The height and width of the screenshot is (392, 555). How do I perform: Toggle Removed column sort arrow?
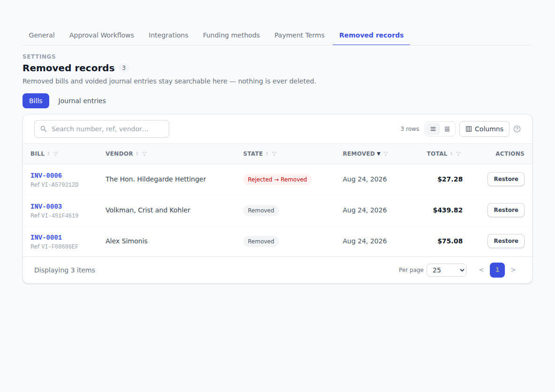click(x=378, y=154)
